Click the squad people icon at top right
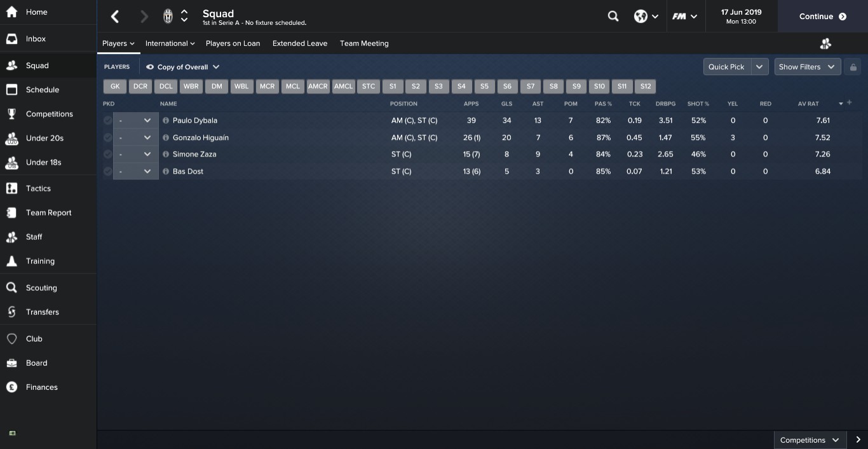The height and width of the screenshot is (449, 868). tap(825, 43)
